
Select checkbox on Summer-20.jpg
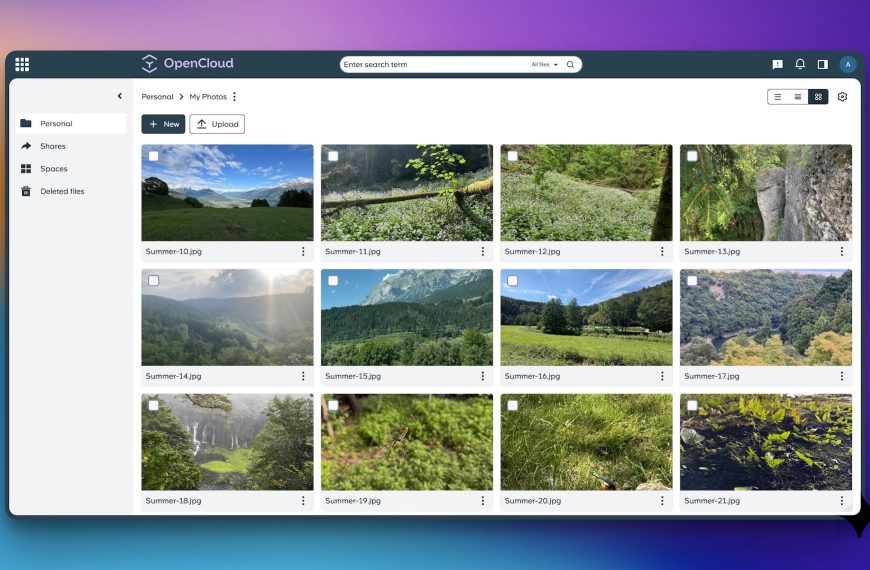point(513,406)
